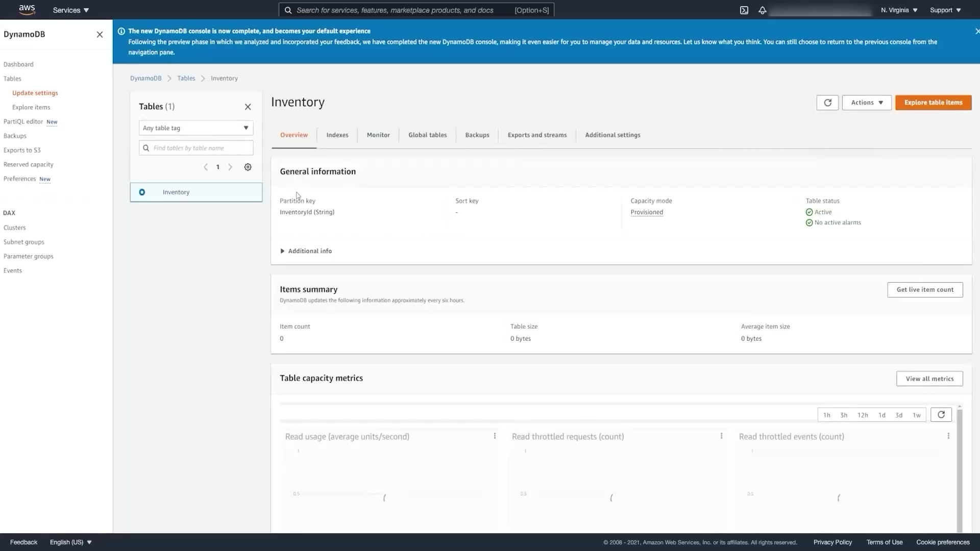Refresh the table capacity metrics
Image resolution: width=980 pixels, height=551 pixels.
point(941,415)
